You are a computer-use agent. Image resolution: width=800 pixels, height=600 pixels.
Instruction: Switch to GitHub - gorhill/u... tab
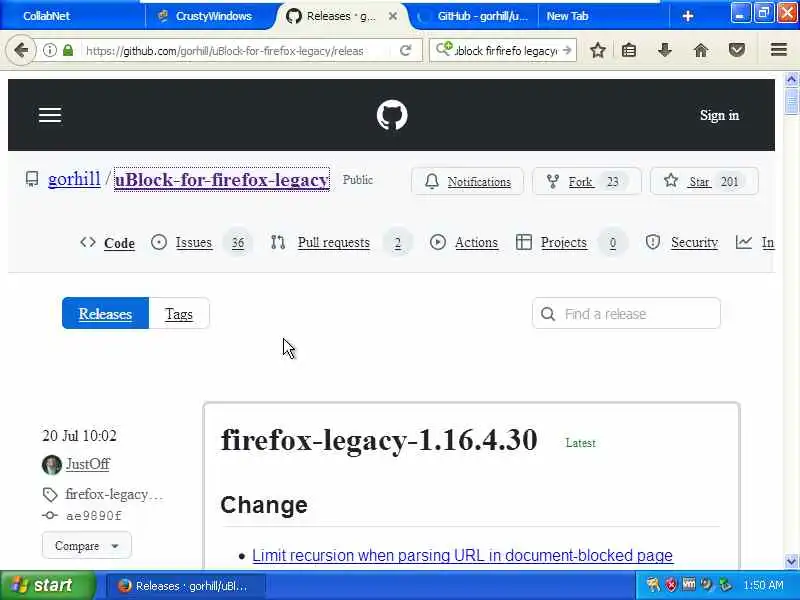[x=474, y=16]
